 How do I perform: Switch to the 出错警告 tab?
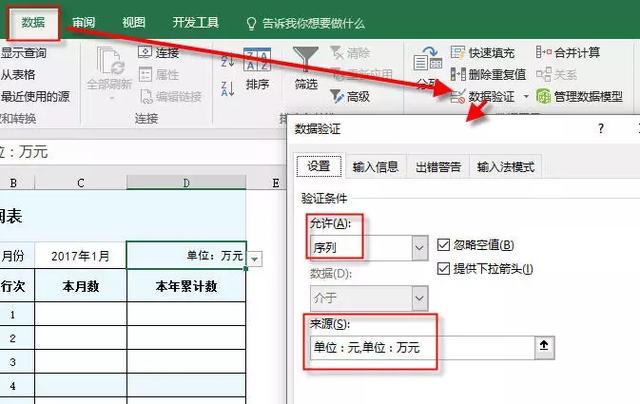tap(437, 167)
